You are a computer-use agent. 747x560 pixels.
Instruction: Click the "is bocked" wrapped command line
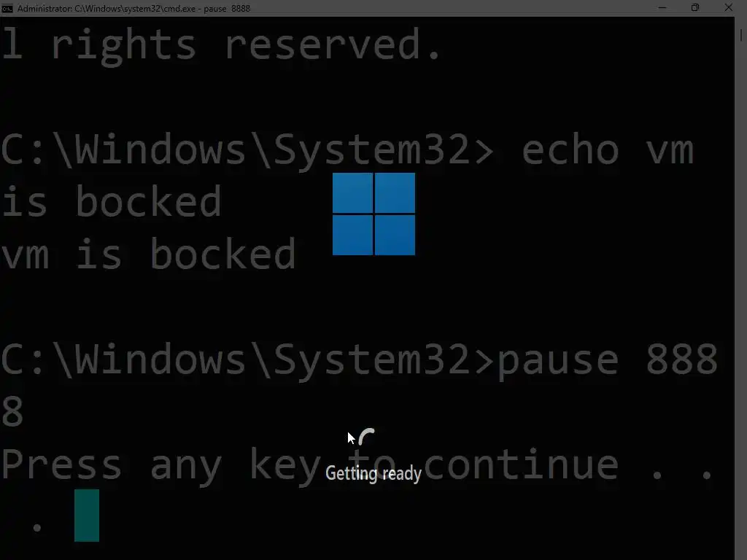pos(111,201)
